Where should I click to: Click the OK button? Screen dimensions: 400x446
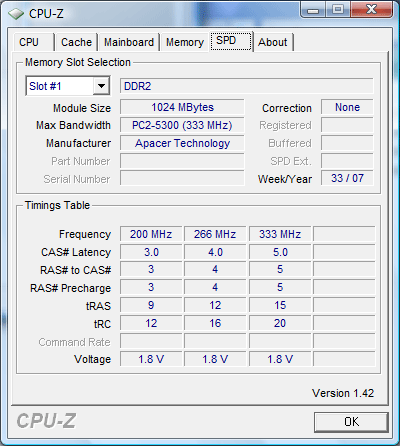tap(351, 422)
